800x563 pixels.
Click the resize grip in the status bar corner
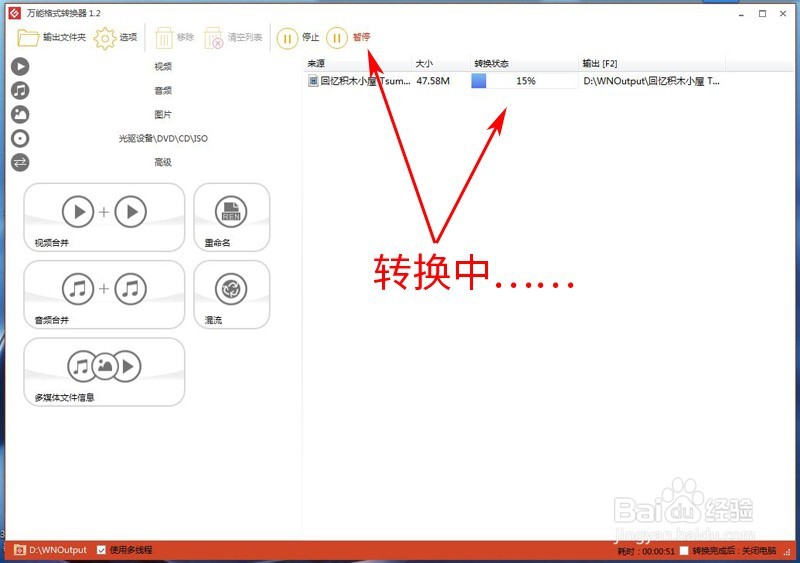(788, 552)
